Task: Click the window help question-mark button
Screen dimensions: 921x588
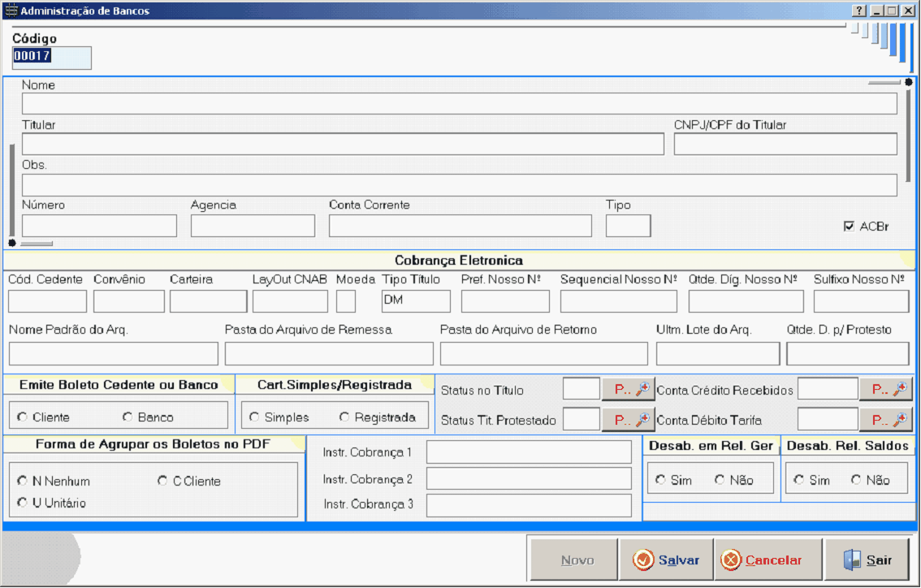Action: coord(859,11)
